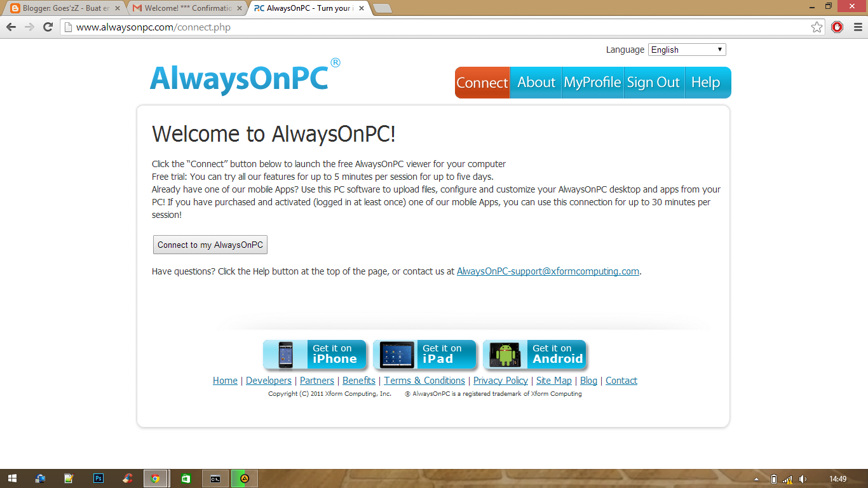Show hidden system tray icons
This screenshot has width=868, height=488.
click(x=756, y=479)
